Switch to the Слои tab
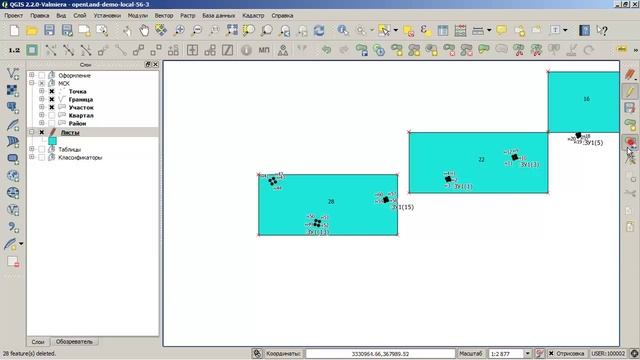The image size is (640, 360). pyautogui.click(x=38, y=342)
